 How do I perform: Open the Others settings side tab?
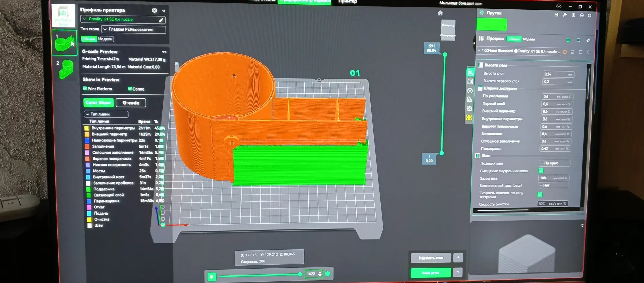469,108
